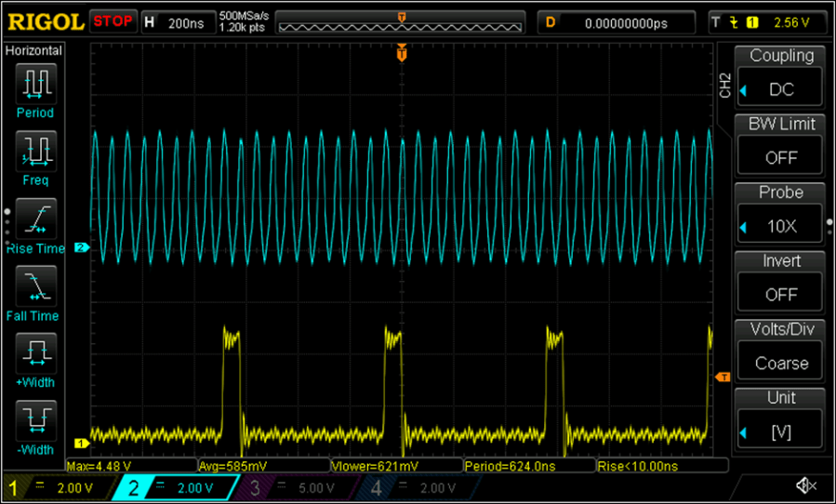
Task: Click the speaker sound icon
Action: point(805,485)
